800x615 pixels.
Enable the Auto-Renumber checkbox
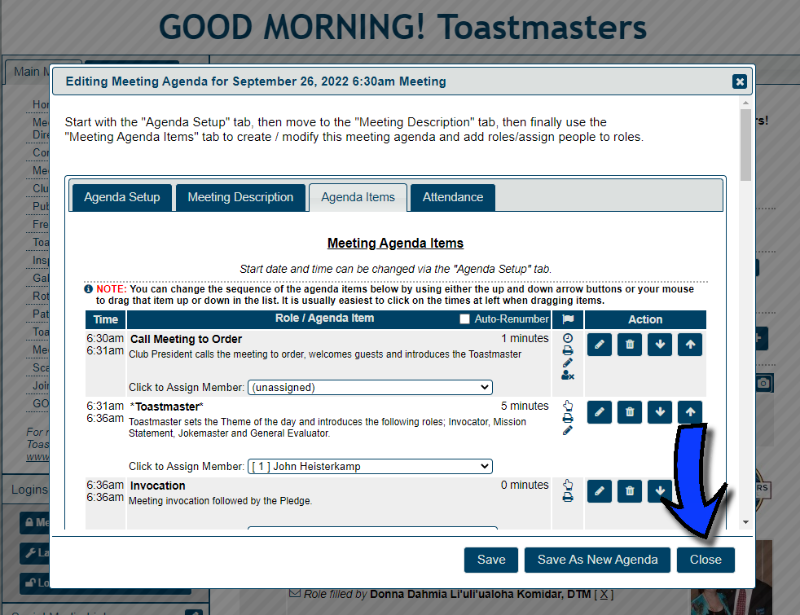point(464,319)
